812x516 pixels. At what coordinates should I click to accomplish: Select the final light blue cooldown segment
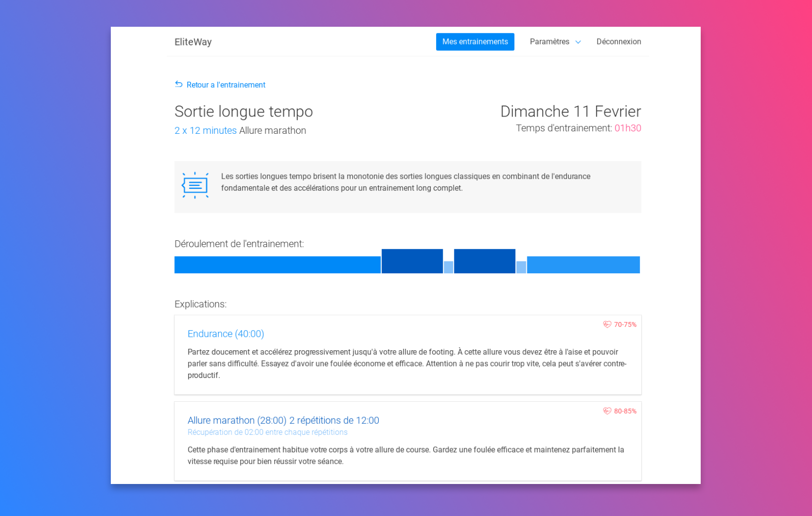(x=583, y=265)
